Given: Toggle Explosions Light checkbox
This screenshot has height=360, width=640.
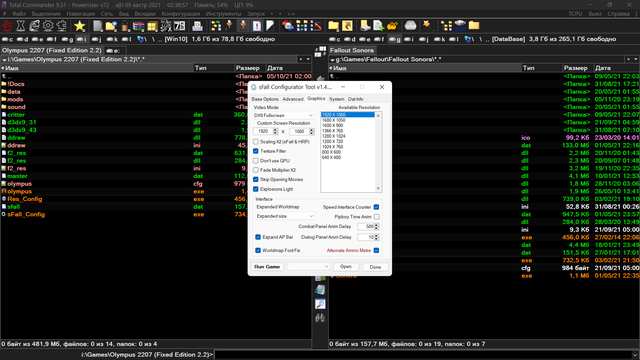Looking at the screenshot, I should point(256,189).
